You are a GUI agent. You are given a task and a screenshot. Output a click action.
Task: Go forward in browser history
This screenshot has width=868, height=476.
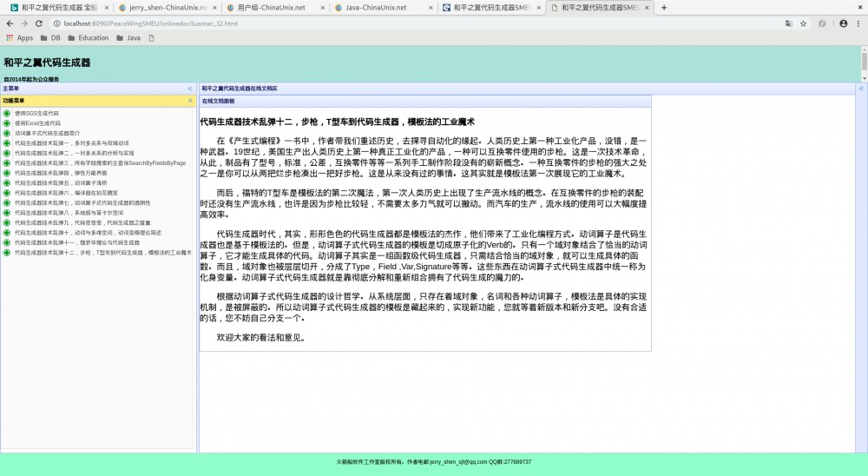point(23,23)
